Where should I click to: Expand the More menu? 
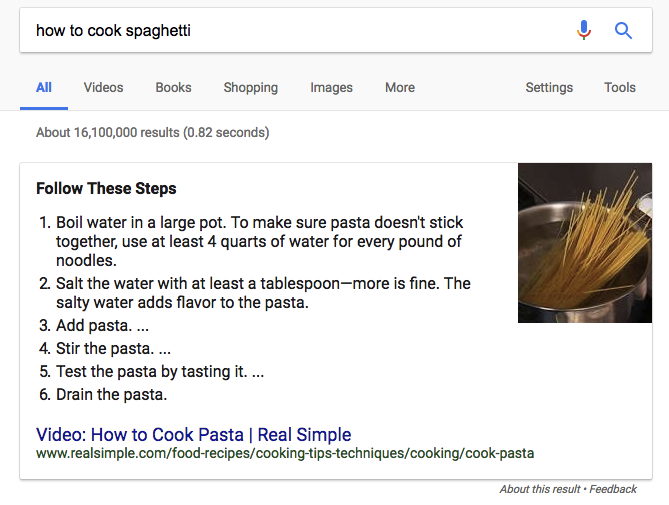(400, 87)
